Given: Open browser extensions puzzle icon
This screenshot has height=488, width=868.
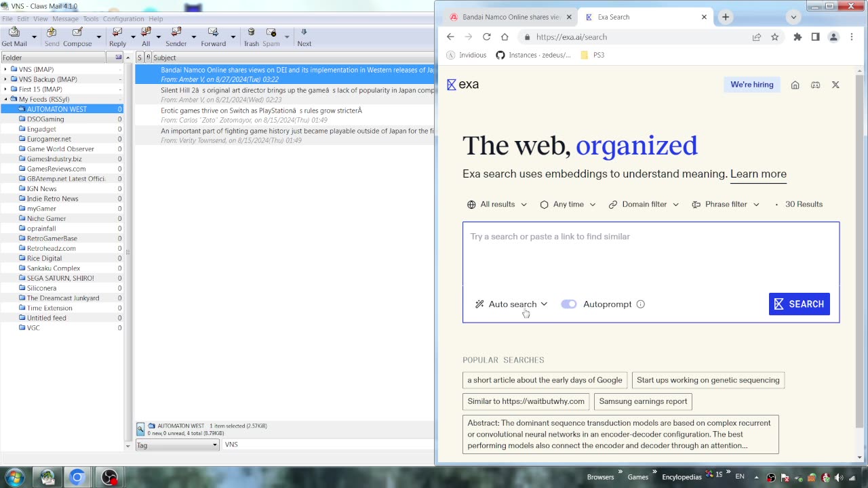Looking at the screenshot, I should (797, 37).
